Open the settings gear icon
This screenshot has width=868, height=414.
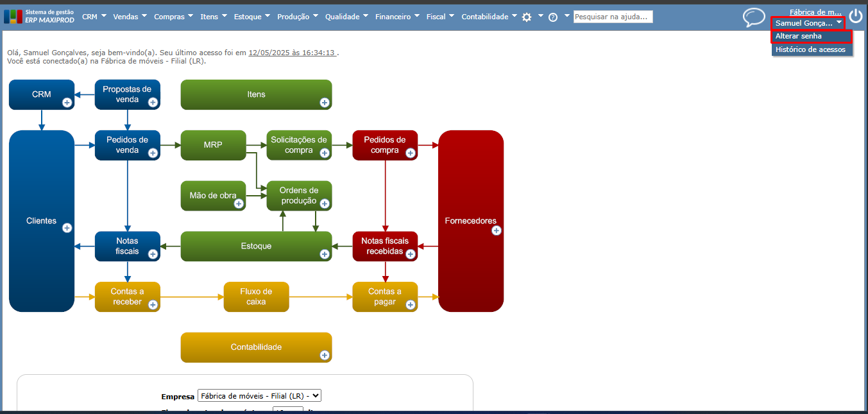click(x=527, y=17)
